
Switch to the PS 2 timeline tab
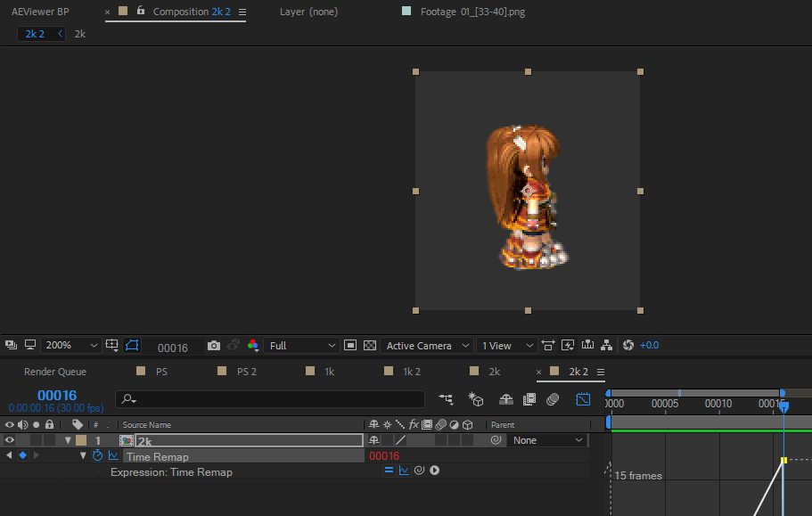(x=247, y=372)
